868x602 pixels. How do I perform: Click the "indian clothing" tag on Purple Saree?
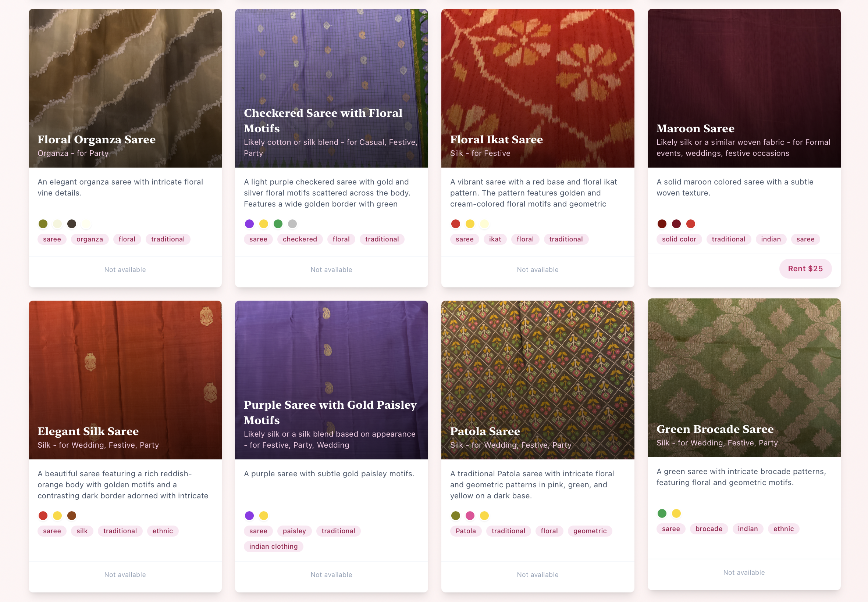click(x=273, y=546)
